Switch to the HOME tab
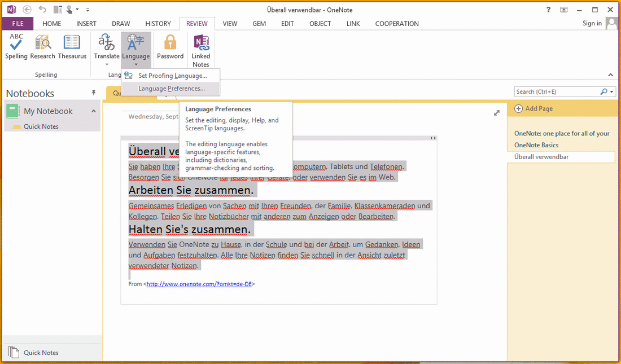Image resolution: width=621 pixels, height=364 pixels. [x=52, y=24]
